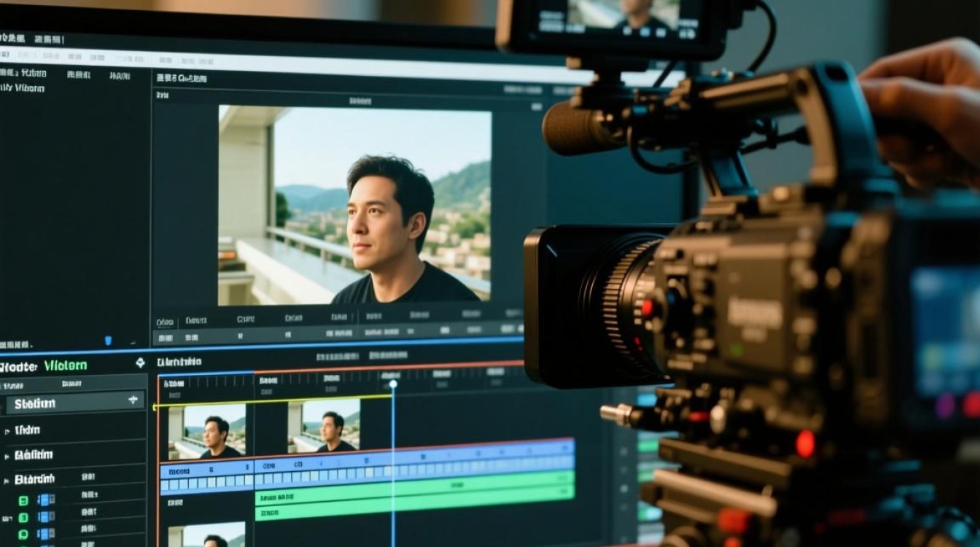Viewport: 980px width, 547px height.
Task: Click the video preview frame in the viewer
Action: pos(354,204)
